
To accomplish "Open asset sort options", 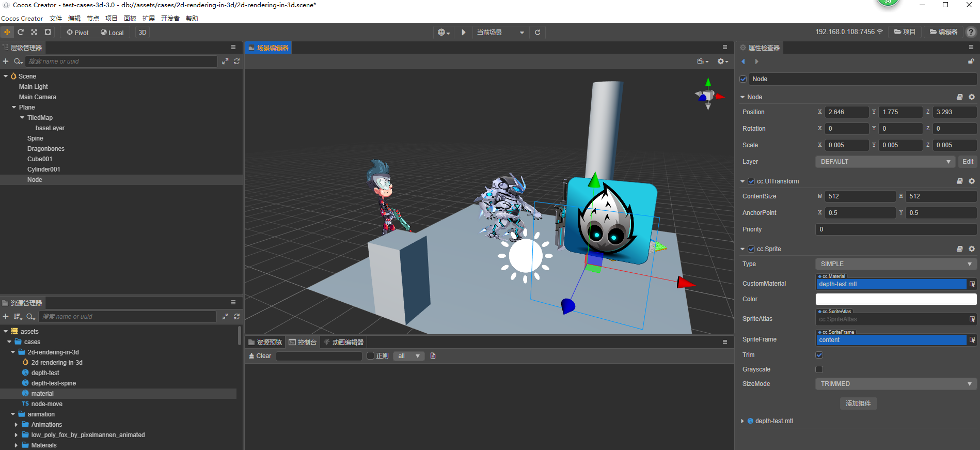I will 18,316.
